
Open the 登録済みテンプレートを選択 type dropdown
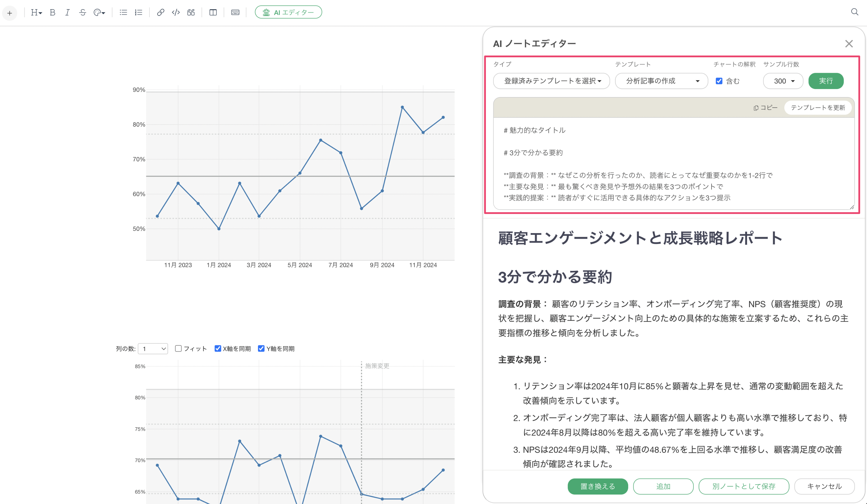(551, 81)
